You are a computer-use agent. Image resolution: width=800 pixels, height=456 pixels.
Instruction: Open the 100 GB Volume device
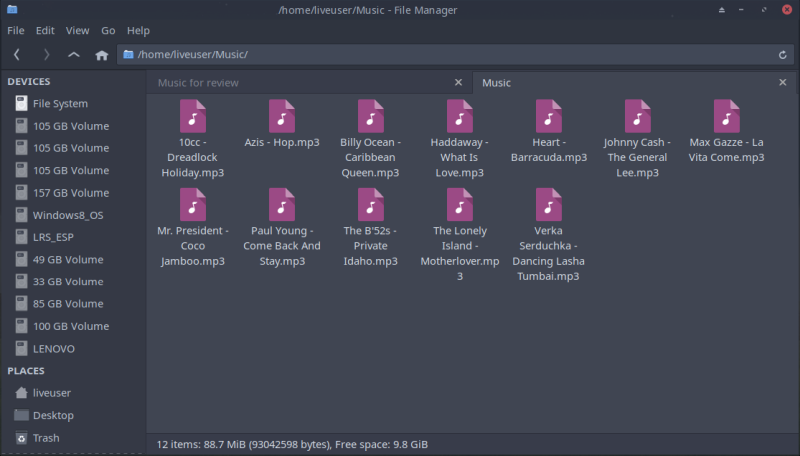(71, 326)
